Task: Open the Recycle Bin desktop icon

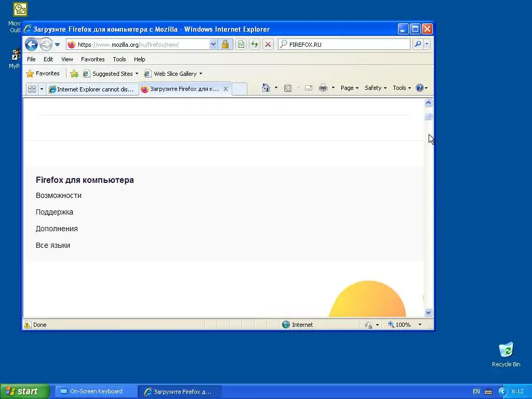Action: pyautogui.click(x=506, y=354)
